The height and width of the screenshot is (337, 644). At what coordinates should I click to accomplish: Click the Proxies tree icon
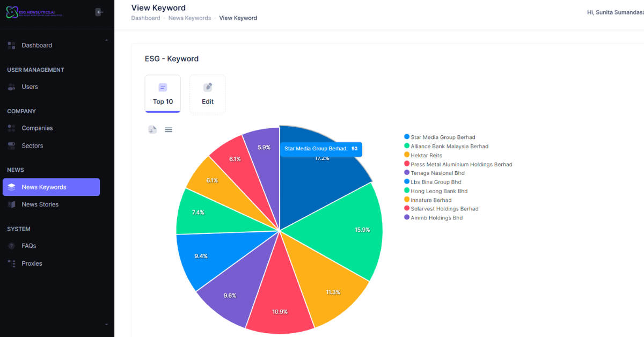(x=11, y=263)
